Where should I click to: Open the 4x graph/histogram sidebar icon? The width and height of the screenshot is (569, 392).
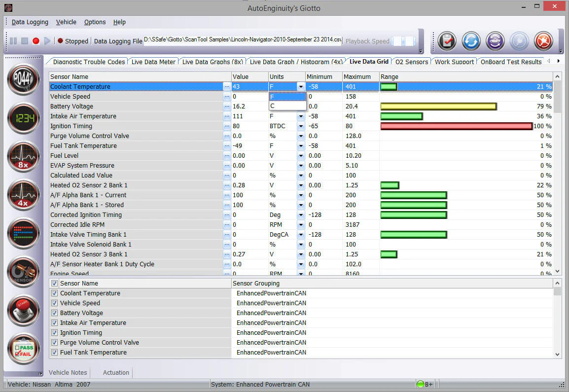point(24,195)
